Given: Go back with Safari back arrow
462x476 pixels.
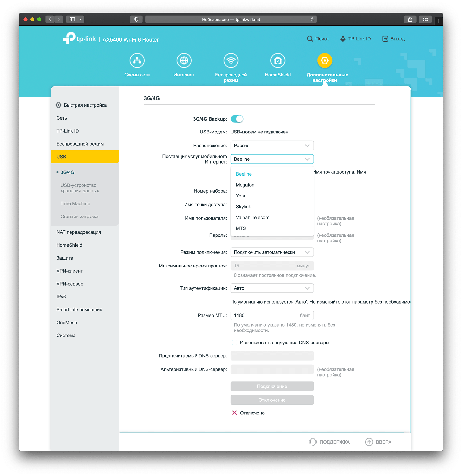Looking at the screenshot, I should tap(50, 19).
